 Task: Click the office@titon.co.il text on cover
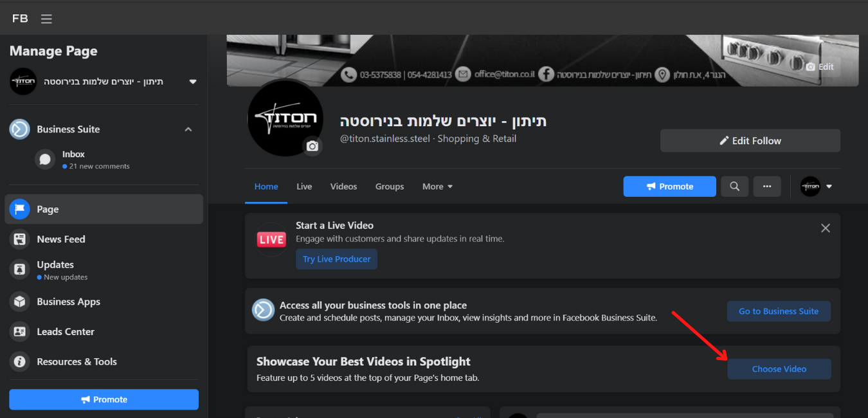coord(505,75)
